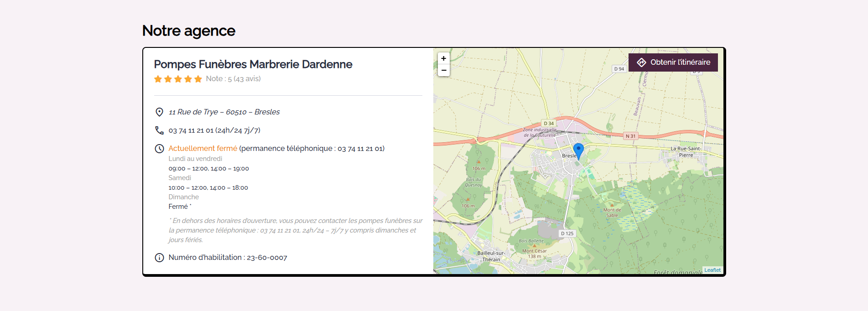Open the Leaflet attribution link
This screenshot has width=868, height=311.
coord(712,270)
